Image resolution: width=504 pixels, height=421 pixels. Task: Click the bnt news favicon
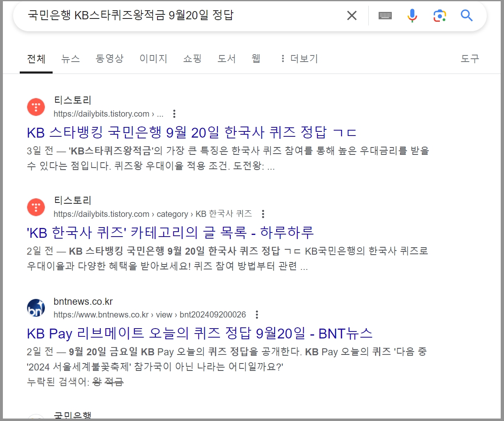coord(36,308)
